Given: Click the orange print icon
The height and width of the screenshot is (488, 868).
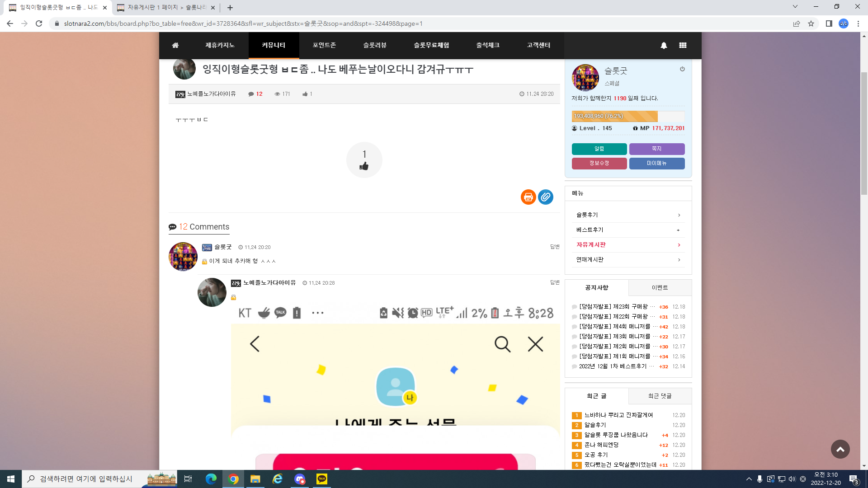Looking at the screenshot, I should coord(528,197).
